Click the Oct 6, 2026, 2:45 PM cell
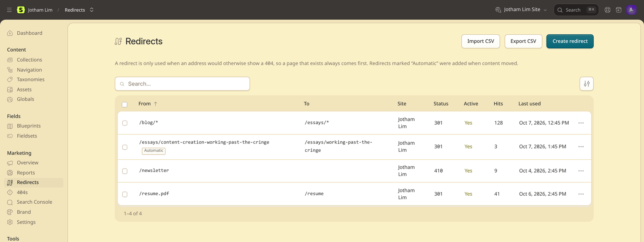The width and height of the screenshot is (644, 242). coord(543,194)
